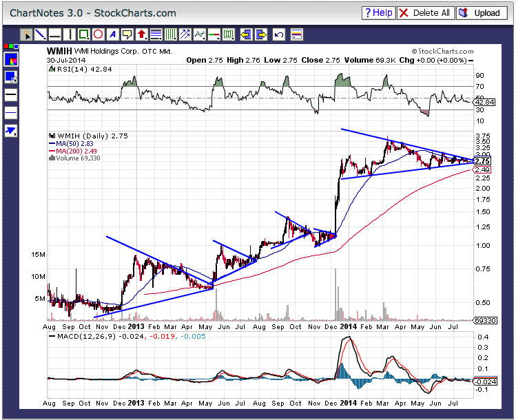The height and width of the screenshot is (420, 516).
Task: Pick the vertical cycle lines tool
Action: coord(171,34)
